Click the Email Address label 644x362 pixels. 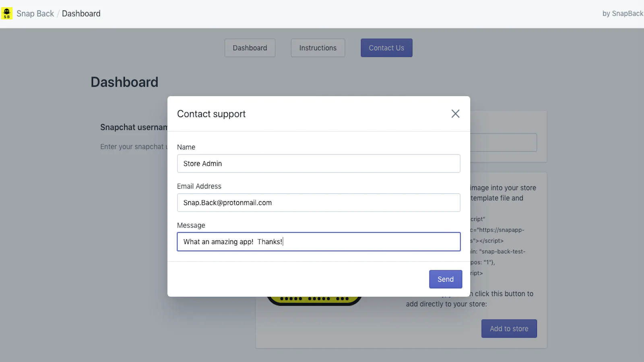199,186
